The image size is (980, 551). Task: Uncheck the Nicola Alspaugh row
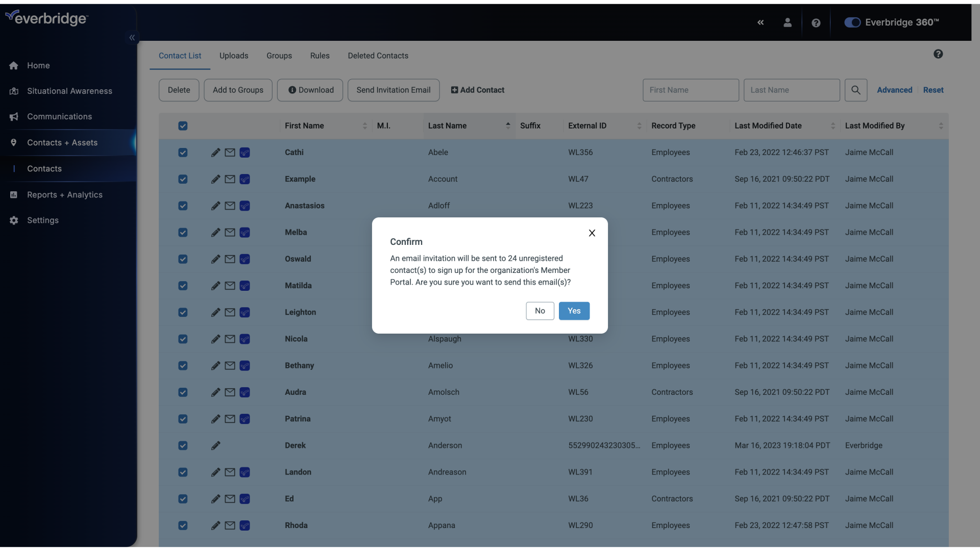click(183, 339)
